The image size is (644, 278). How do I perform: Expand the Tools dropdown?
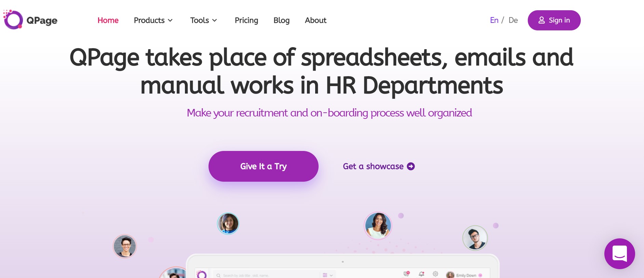(x=204, y=20)
